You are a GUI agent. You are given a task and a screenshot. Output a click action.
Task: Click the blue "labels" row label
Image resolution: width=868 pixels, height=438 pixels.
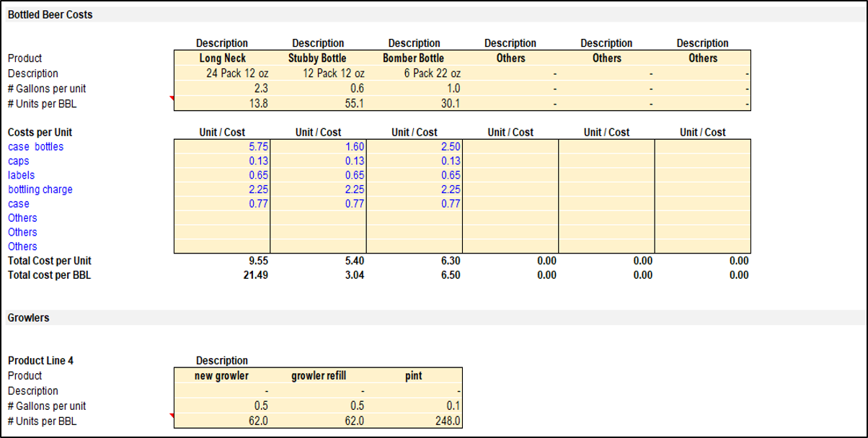[x=22, y=175]
